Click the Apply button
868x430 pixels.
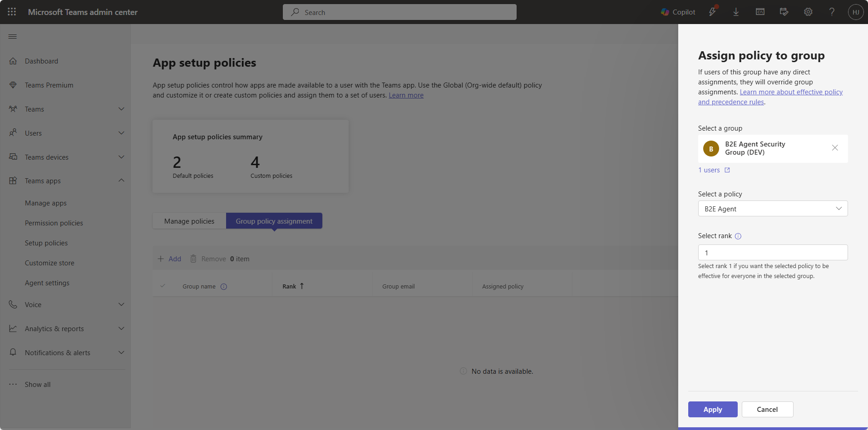click(x=713, y=409)
